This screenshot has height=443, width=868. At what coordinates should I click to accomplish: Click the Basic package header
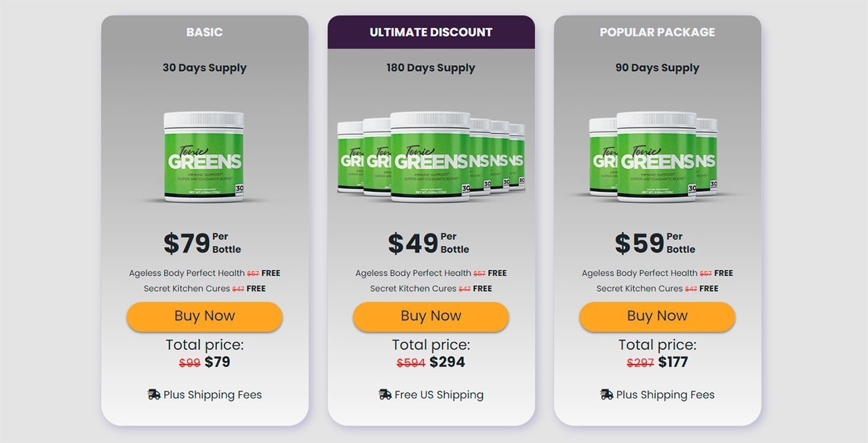(x=204, y=33)
